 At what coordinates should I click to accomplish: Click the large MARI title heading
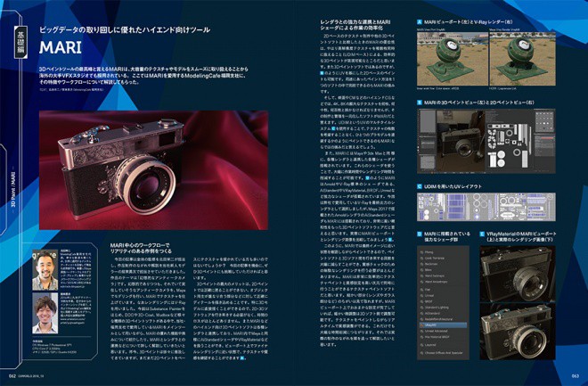point(60,47)
